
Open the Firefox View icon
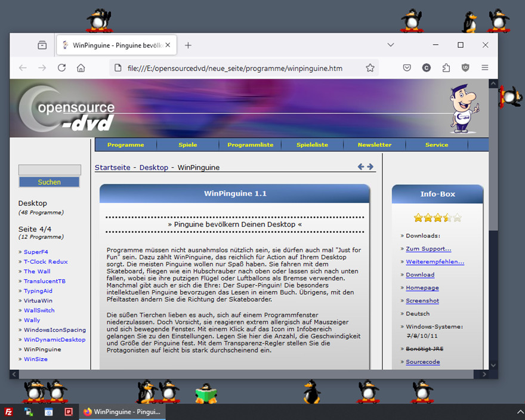point(42,45)
